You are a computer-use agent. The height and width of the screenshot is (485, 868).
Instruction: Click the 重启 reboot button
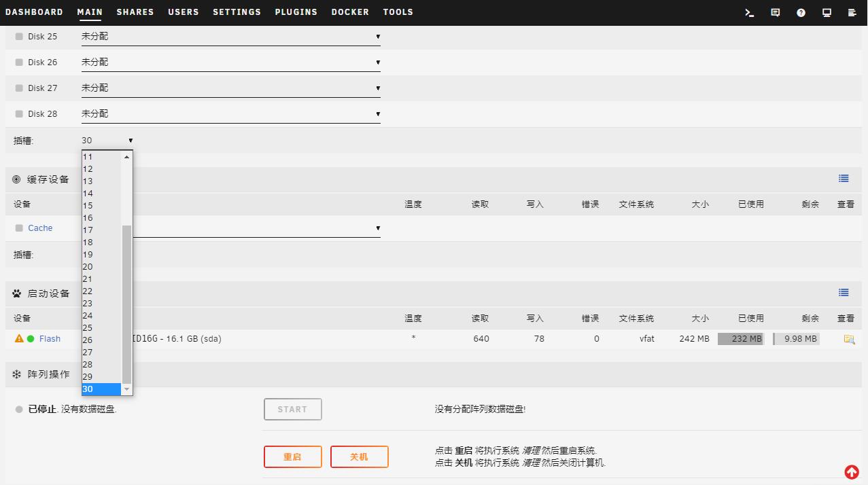[293, 457]
